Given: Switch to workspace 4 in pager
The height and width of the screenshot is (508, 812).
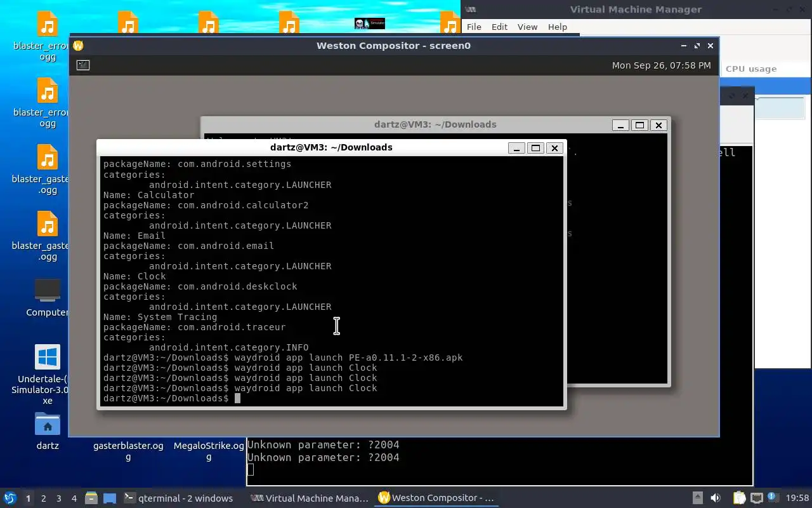Looking at the screenshot, I should (74, 498).
